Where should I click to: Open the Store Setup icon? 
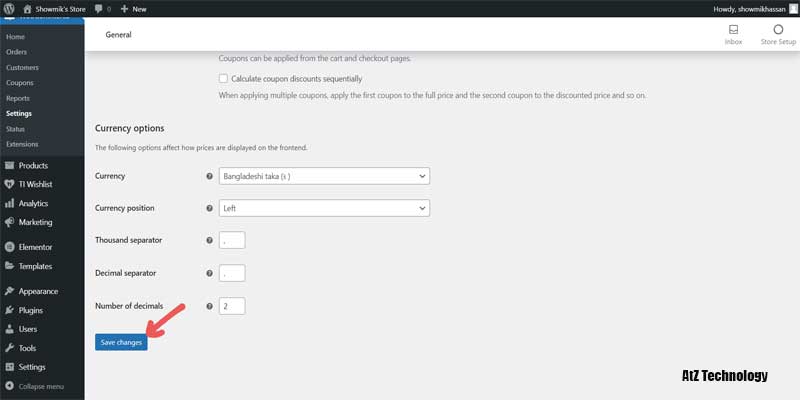coord(777,30)
